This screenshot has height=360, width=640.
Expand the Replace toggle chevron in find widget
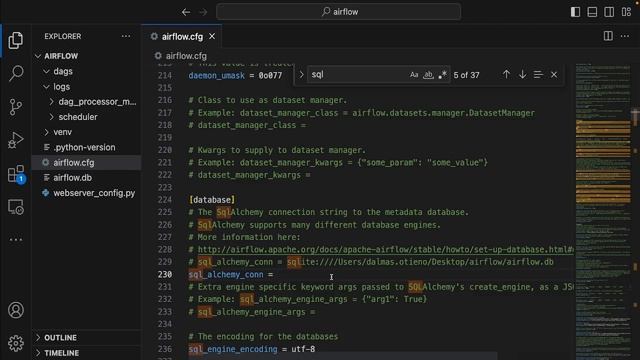pyautogui.click(x=301, y=75)
